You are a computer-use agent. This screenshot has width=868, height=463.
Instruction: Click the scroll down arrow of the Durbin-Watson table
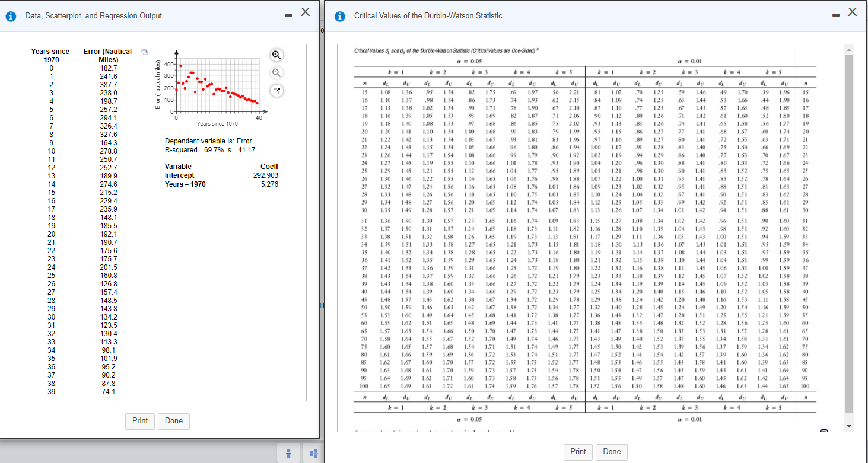pos(848,426)
